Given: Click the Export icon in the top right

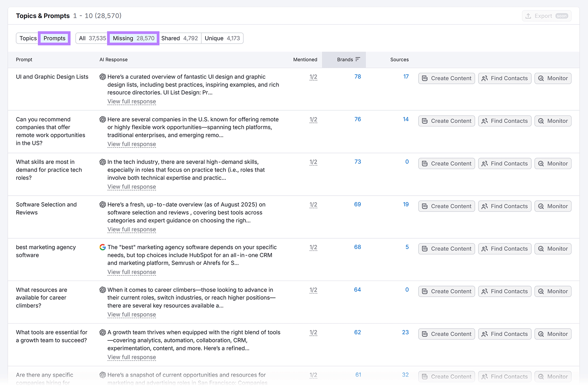Looking at the screenshot, I should (x=529, y=16).
